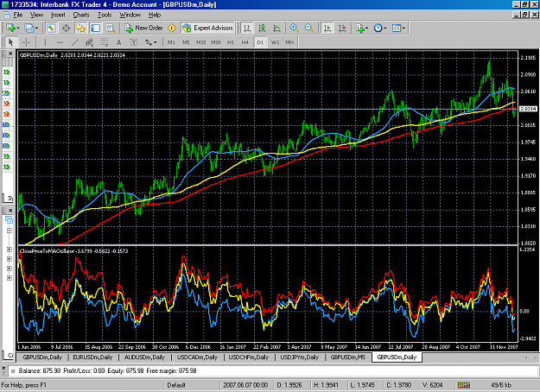This screenshot has width=540, height=392.
Task: Open the Data Window crosshair-target icon
Action: tap(66, 28)
